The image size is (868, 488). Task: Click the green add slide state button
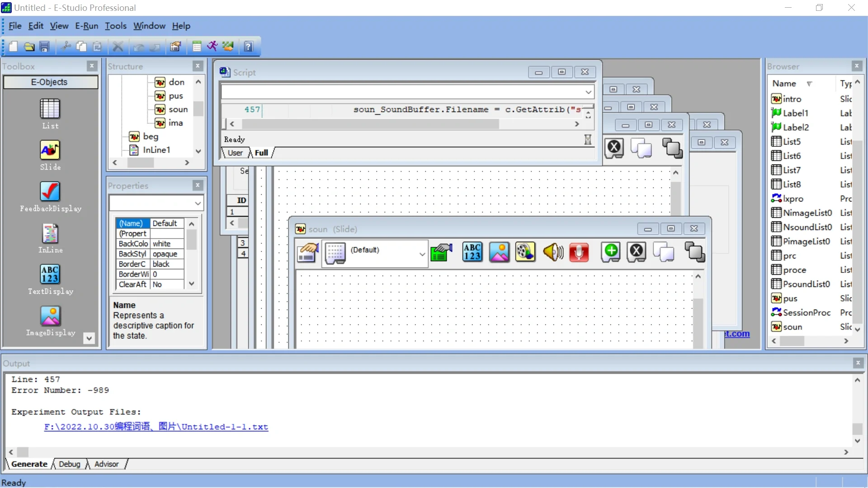(611, 252)
